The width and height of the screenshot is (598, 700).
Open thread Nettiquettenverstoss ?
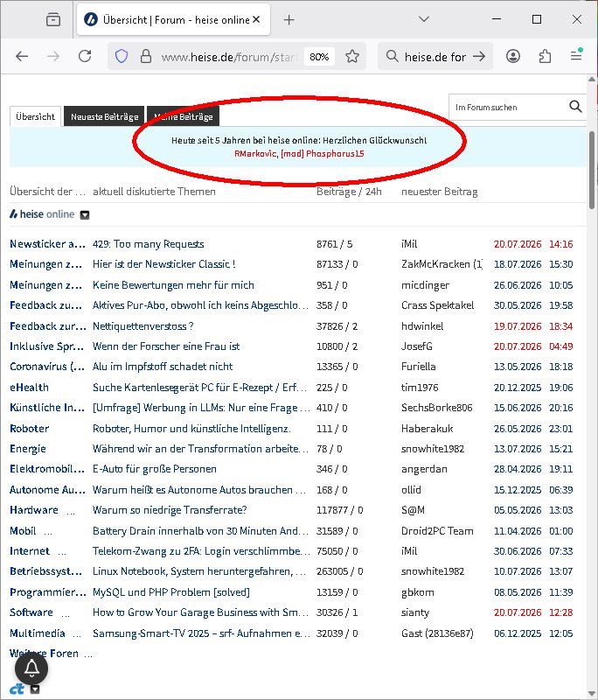point(143,326)
